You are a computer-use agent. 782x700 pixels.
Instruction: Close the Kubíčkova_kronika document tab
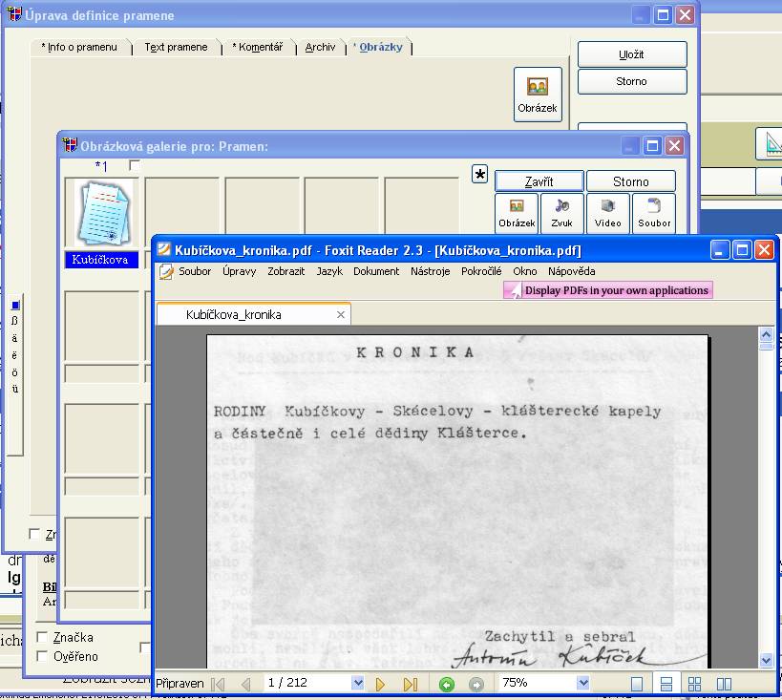[x=341, y=315]
